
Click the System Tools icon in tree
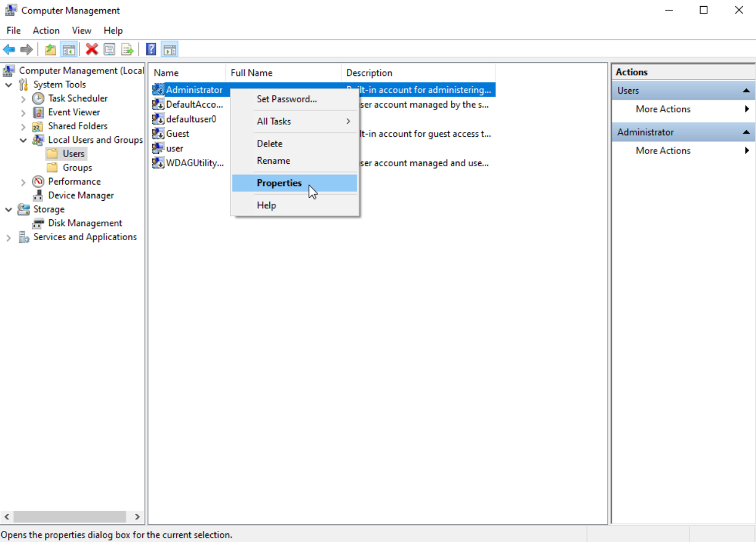click(x=24, y=84)
